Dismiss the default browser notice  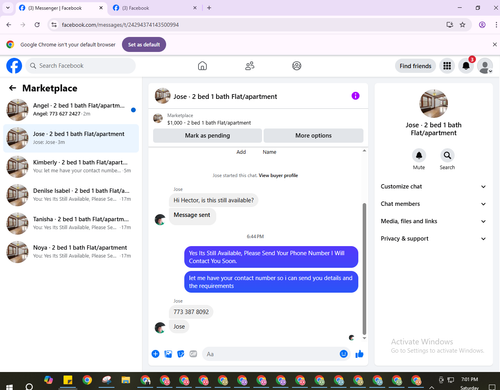click(495, 44)
